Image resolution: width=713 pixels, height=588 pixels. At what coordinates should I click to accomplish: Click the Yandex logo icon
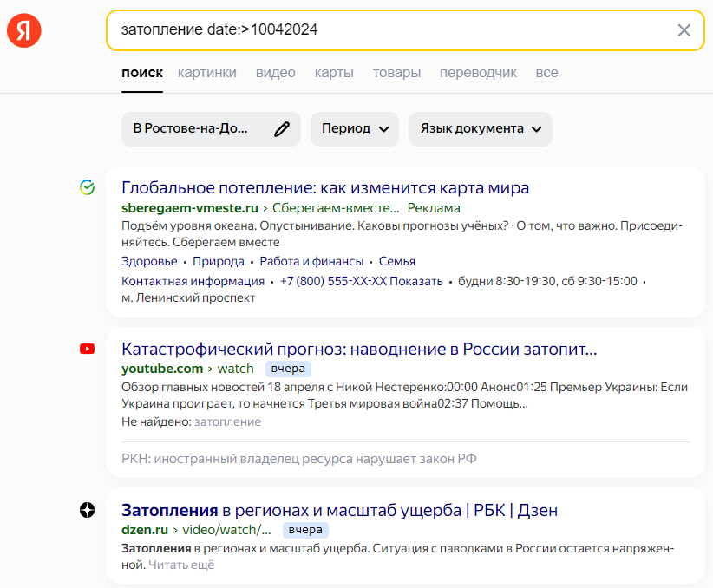pyautogui.click(x=24, y=30)
